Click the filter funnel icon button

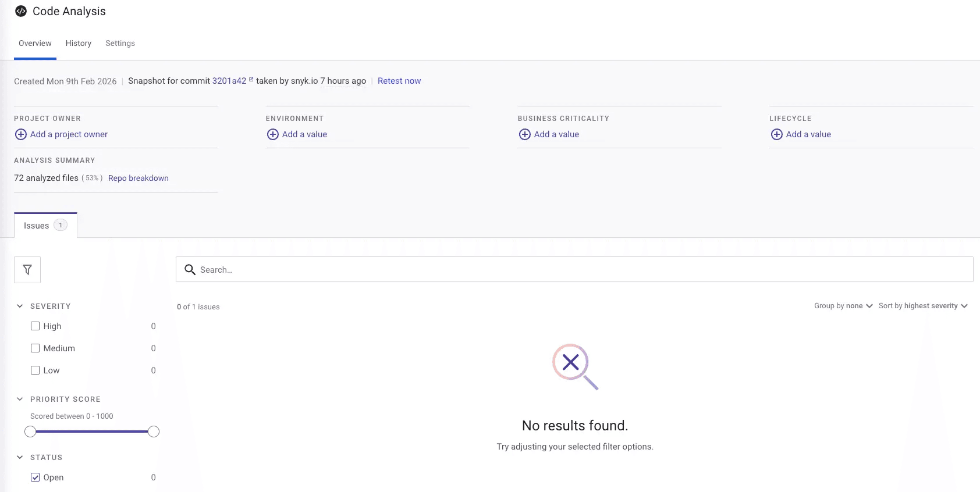click(27, 270)
